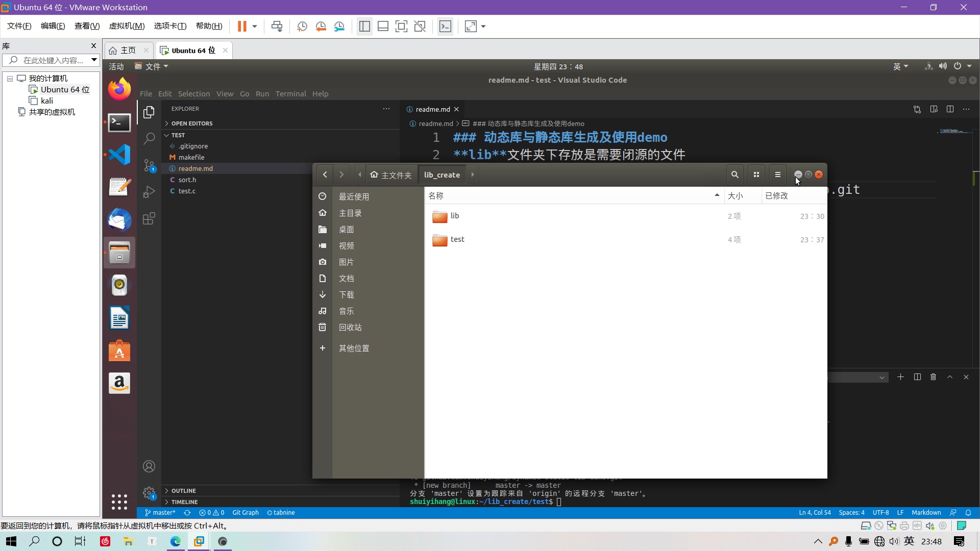The width and height of the screenshot is (980, 551).
Task: Open the Source Control icon in activity bar
Action: coord(149,165)
